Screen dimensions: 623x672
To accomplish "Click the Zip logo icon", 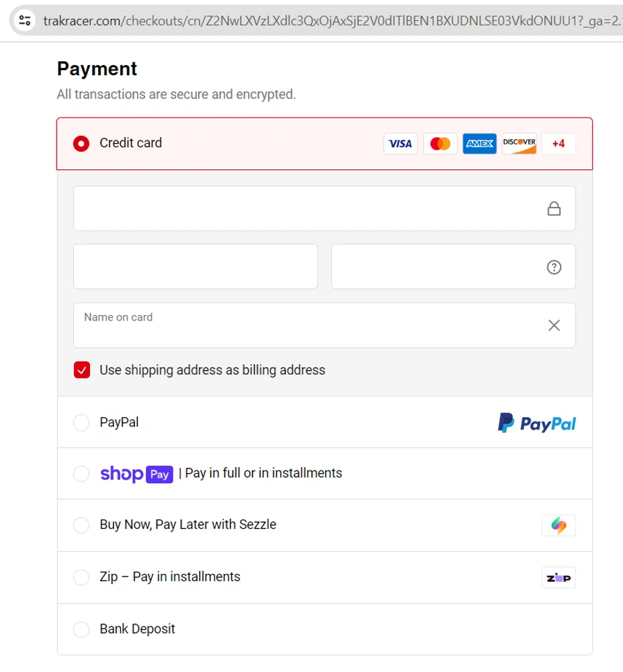I will tap(558, 577).
